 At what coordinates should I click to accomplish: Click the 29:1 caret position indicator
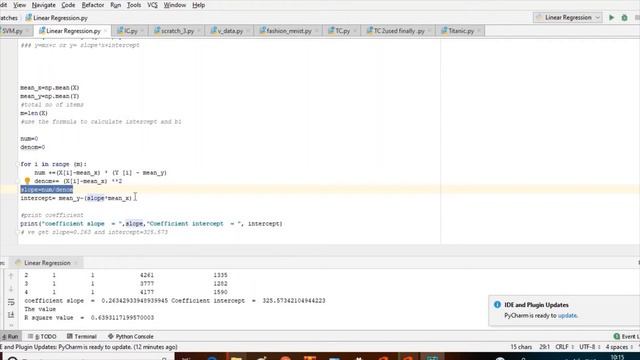(x=544, y=347)
